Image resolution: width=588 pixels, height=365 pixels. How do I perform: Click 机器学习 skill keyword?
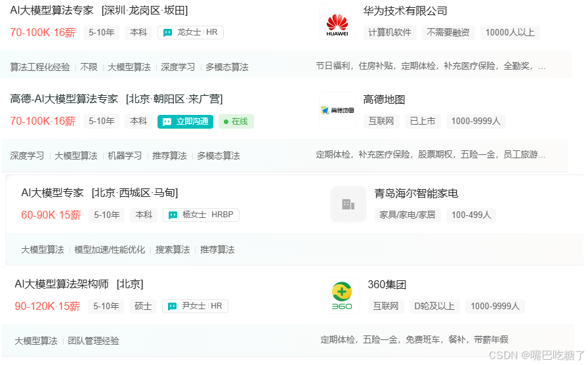click(x=125, y=156)
